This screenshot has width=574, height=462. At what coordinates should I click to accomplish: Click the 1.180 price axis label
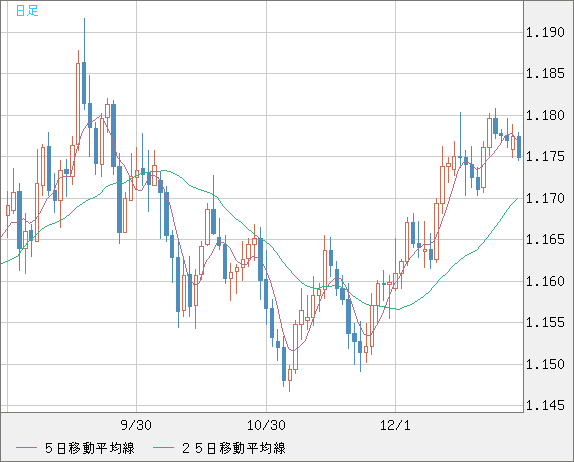click(x=545, y=116)
